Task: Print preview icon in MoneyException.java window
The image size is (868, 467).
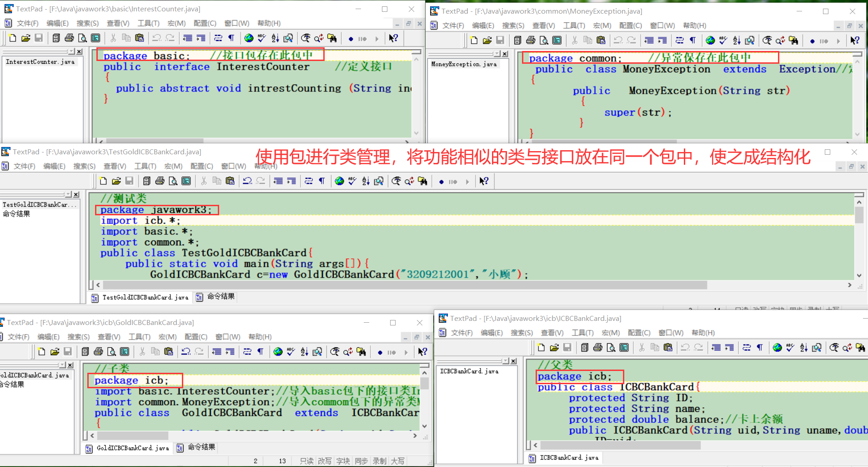Action: 544,41
